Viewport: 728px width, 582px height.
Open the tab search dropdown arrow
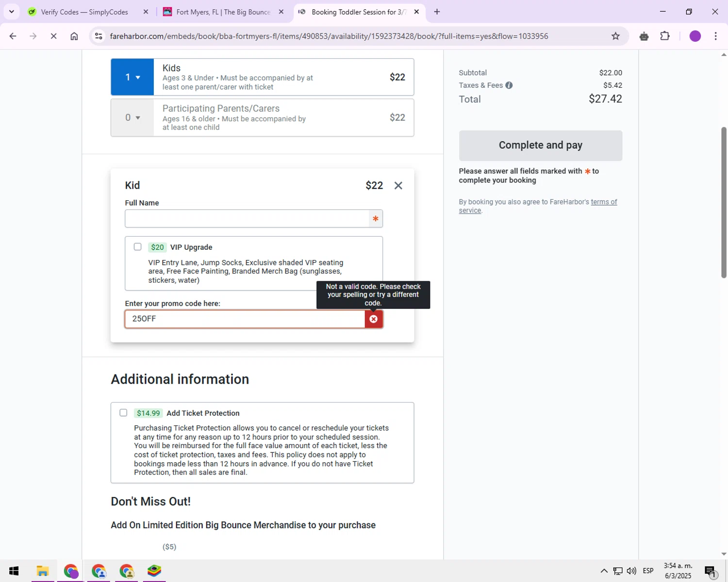click(x=12, y=12)
